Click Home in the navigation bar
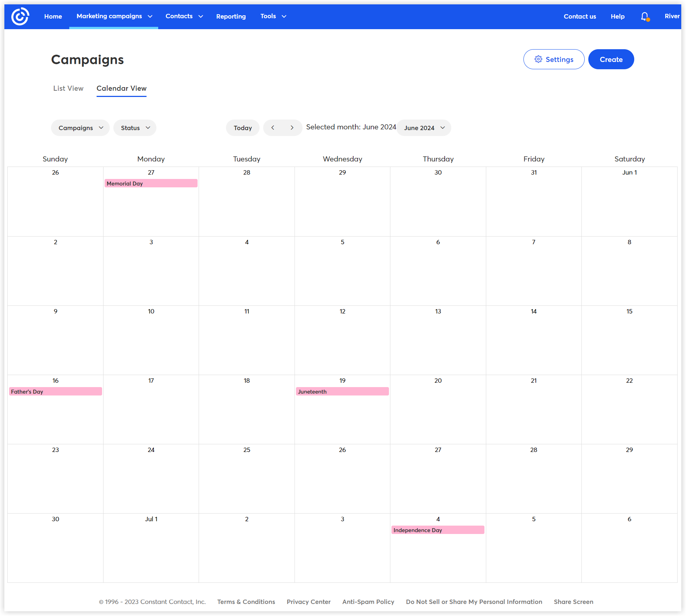The width and height of the screenshot is (686, 616). (x=53, y=16)
